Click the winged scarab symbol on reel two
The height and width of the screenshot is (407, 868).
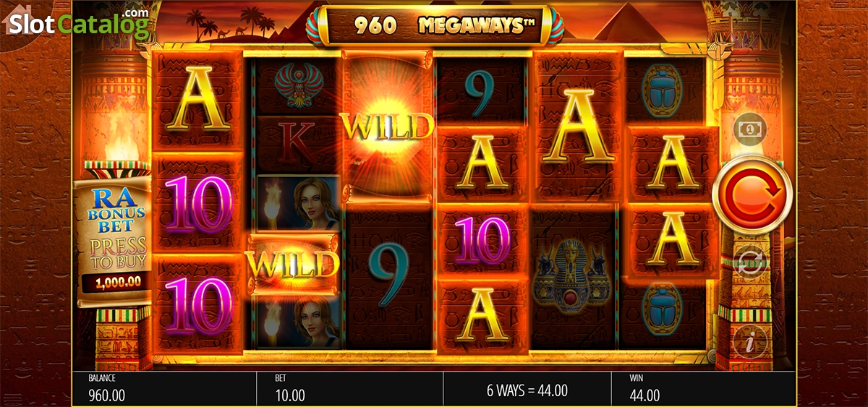[296, 85]
